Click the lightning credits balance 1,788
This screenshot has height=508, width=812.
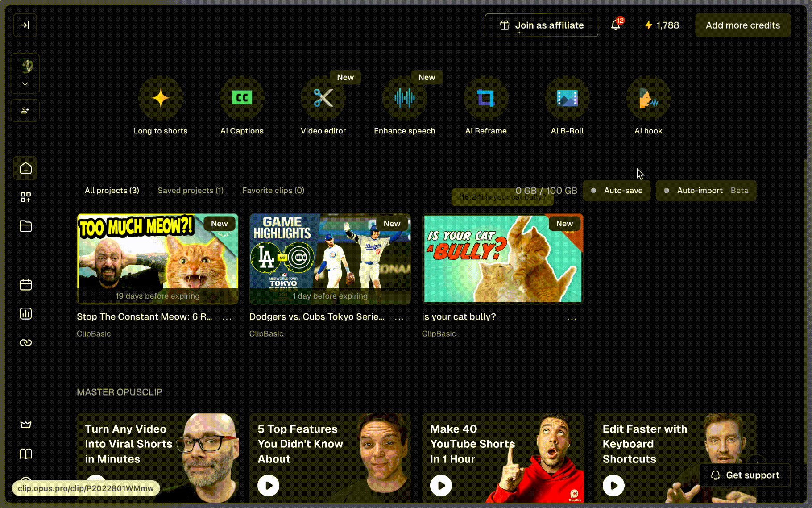pos(662,25)
